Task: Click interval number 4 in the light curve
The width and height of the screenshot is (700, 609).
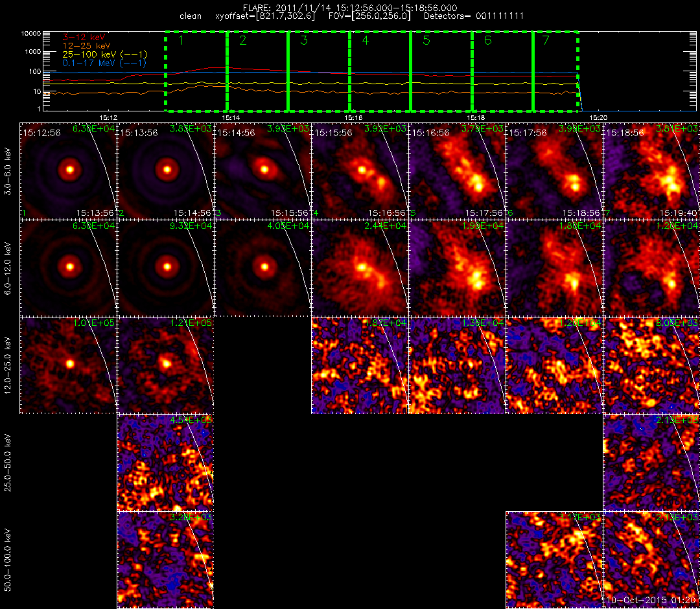Action: [366, 41]
